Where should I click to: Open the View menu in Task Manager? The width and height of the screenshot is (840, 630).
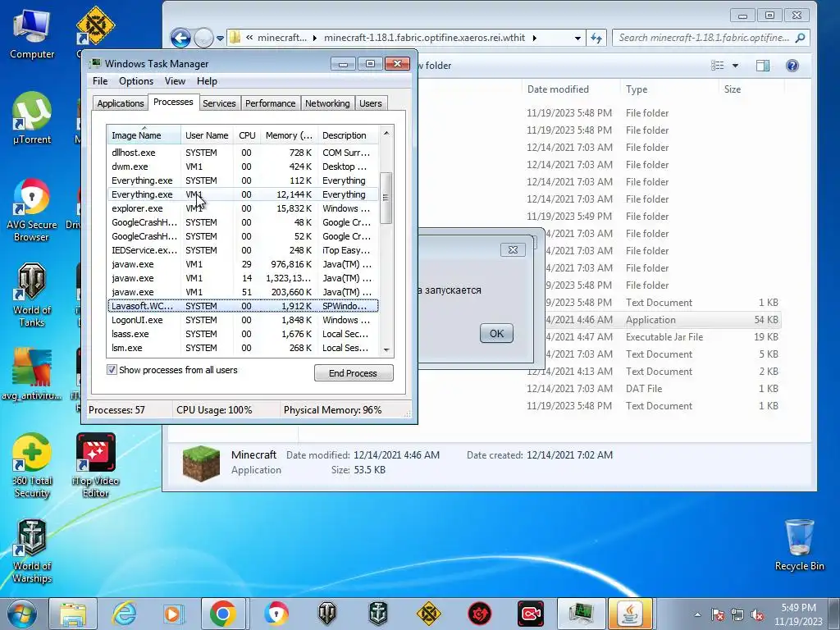tap(175, 81)
